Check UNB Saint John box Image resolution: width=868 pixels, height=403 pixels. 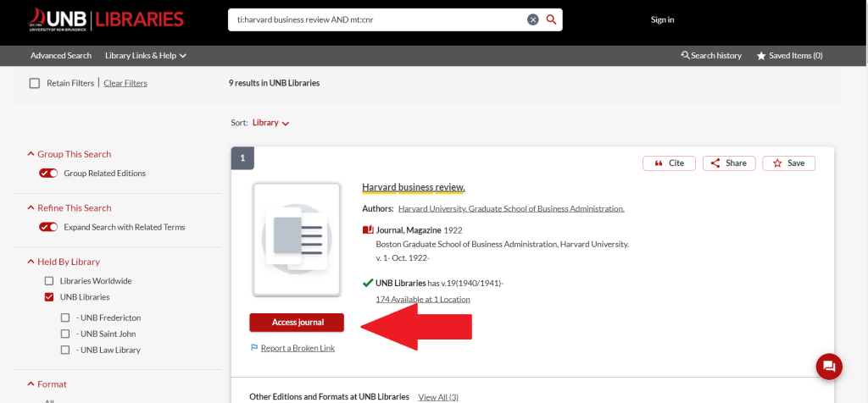65,334
